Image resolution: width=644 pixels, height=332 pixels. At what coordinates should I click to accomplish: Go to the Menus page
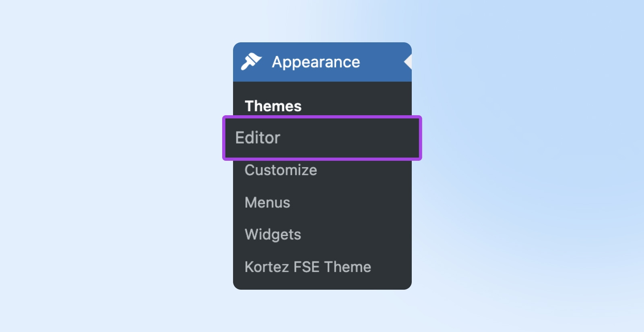click(267, 202)
